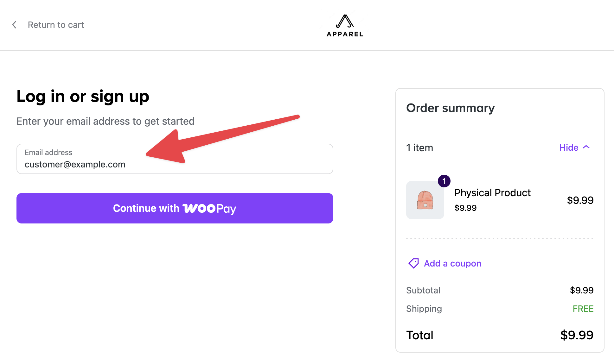Viewport: 614px width, 364px height.
Task: Collapse items with the Hide chevron
Action: 586,147
